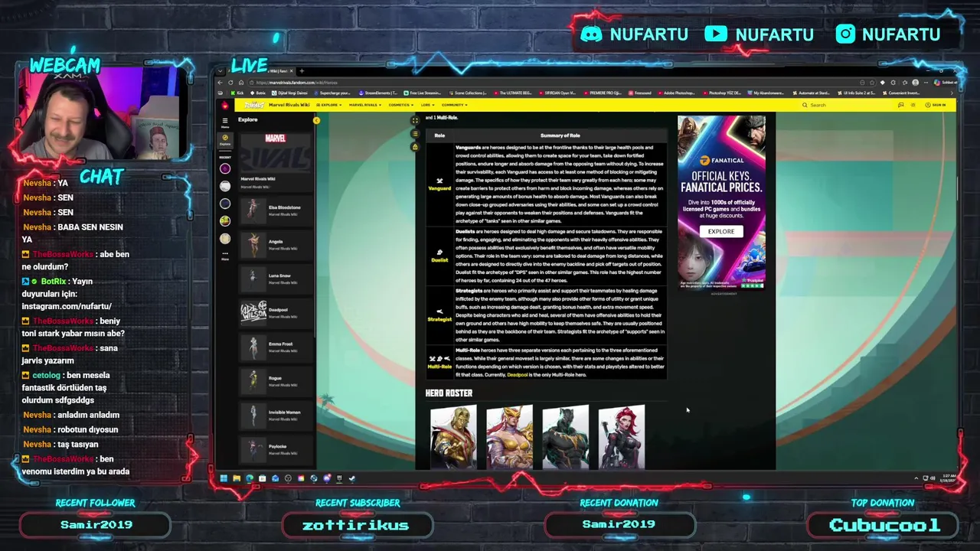Open the Freesound bookmark
Viewport: 980px width, 551px height.
pos(640,93)
